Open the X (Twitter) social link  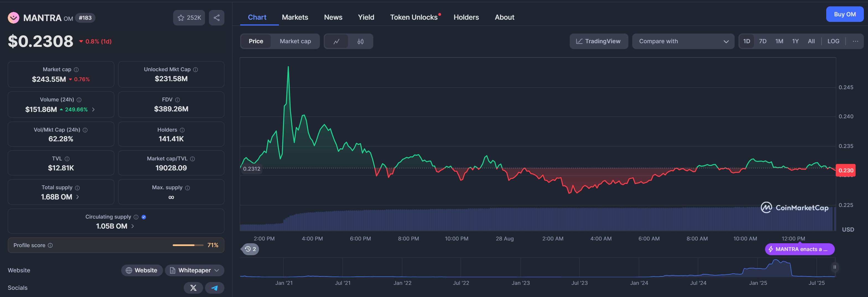[x=193, y=288]
